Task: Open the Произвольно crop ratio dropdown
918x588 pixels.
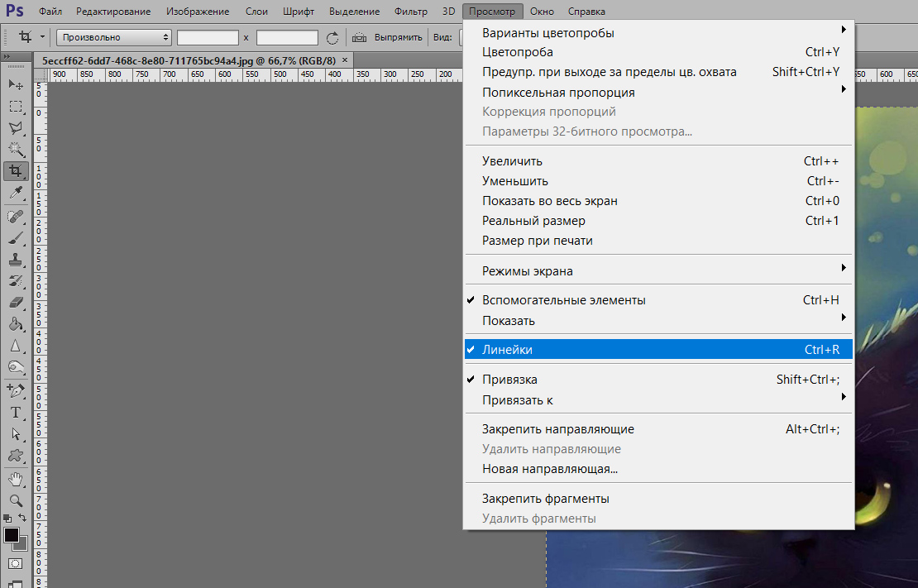Action: (x=114, y=37)
